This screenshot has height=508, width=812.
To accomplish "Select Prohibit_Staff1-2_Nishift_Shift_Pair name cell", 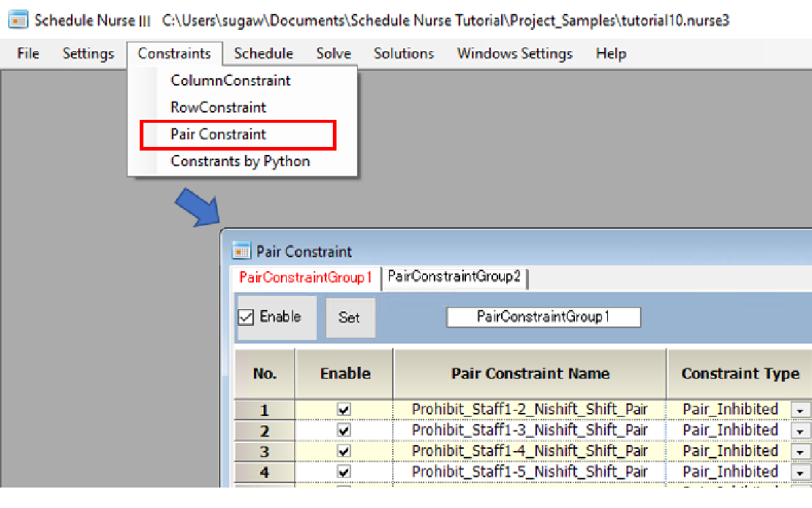I will (x=529, y=410).
